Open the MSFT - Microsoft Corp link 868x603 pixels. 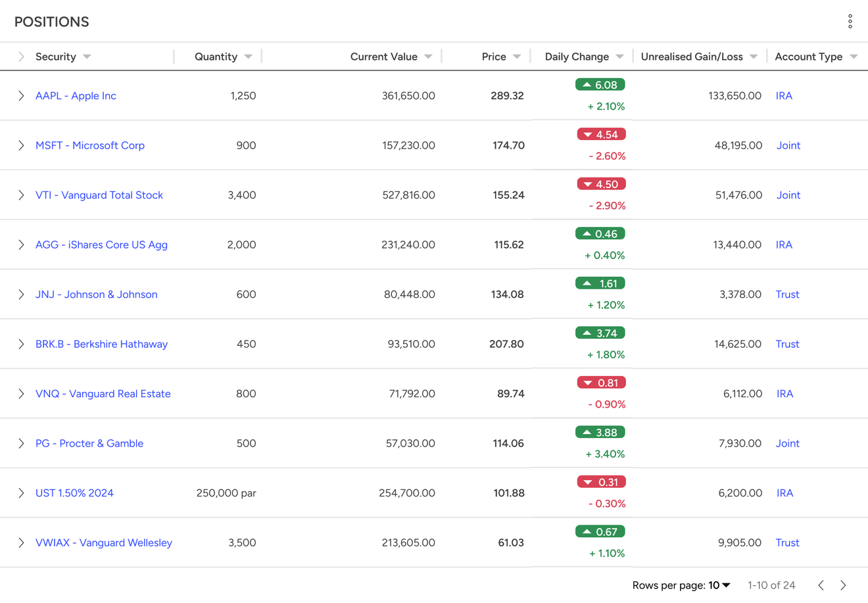tap(90, 145)
